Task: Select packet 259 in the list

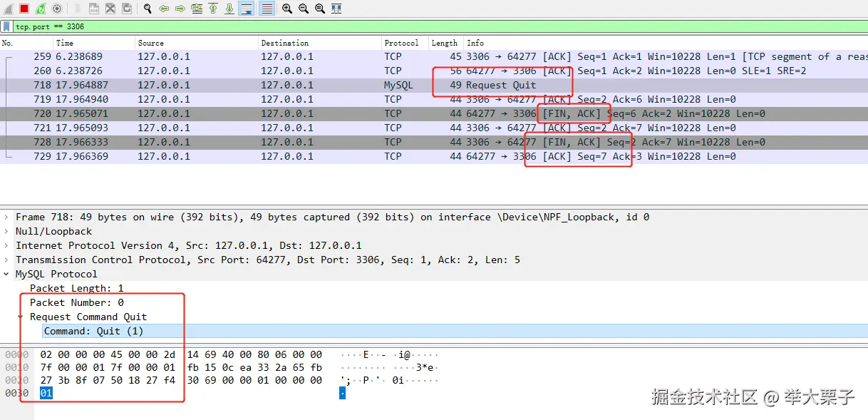Action: [434, 56]
